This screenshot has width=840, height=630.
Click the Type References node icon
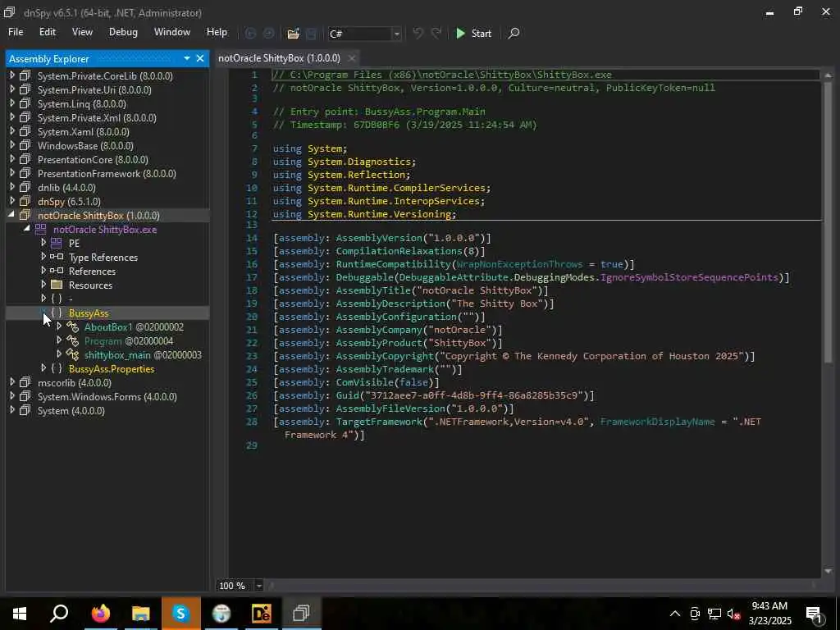(57, 257)
